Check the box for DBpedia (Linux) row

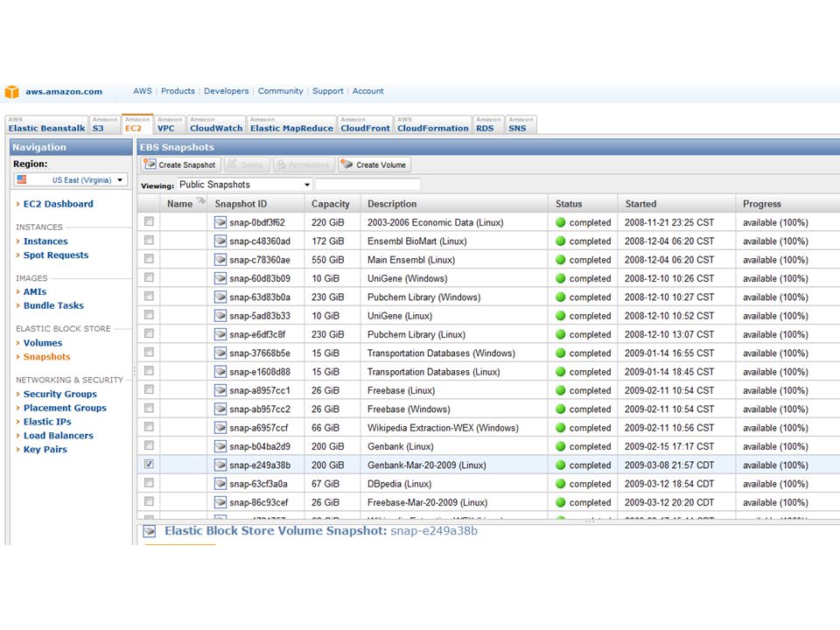coord(149,483)
